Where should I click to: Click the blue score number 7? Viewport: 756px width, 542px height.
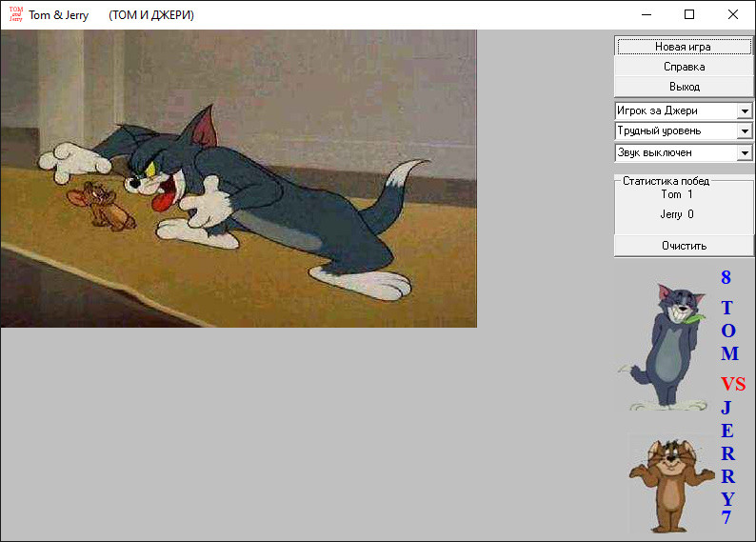tap(726, 517)
